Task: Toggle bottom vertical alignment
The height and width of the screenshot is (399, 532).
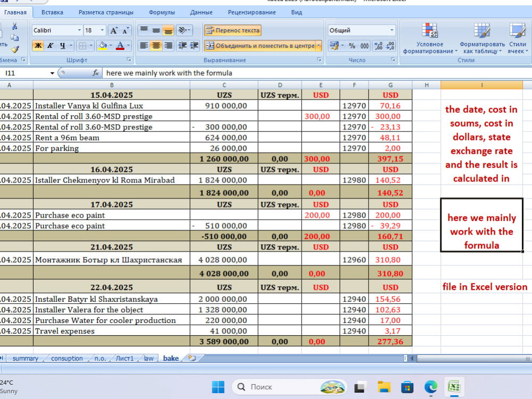Action: (x=168, y=30)
